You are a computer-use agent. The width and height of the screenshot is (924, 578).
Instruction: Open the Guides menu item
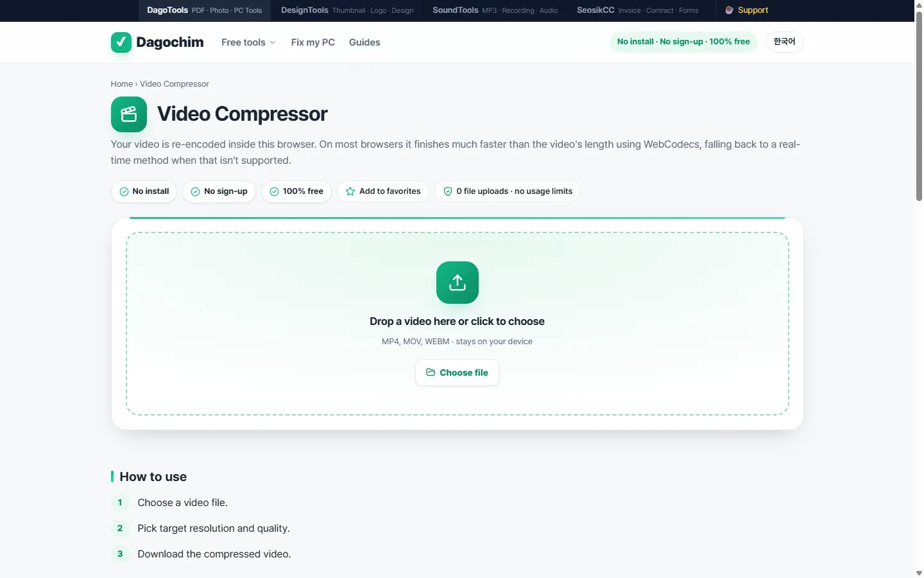pos(364,42)
